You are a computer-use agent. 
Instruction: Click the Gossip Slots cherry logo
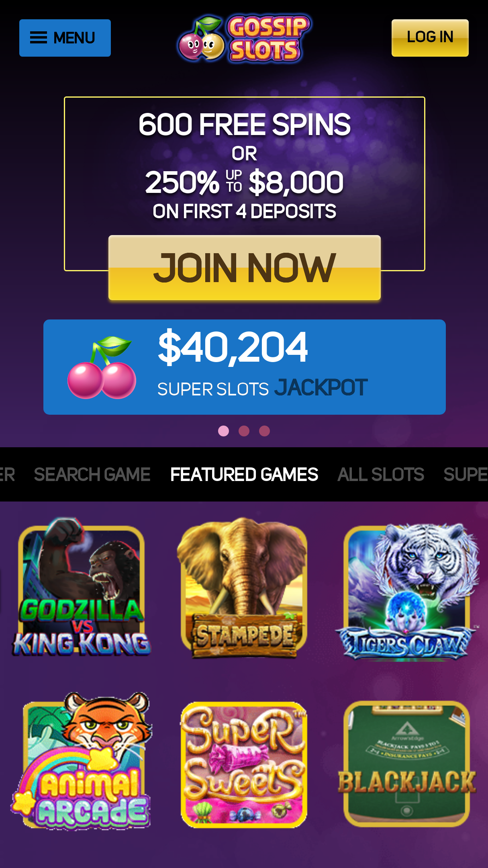coord(244,39)
